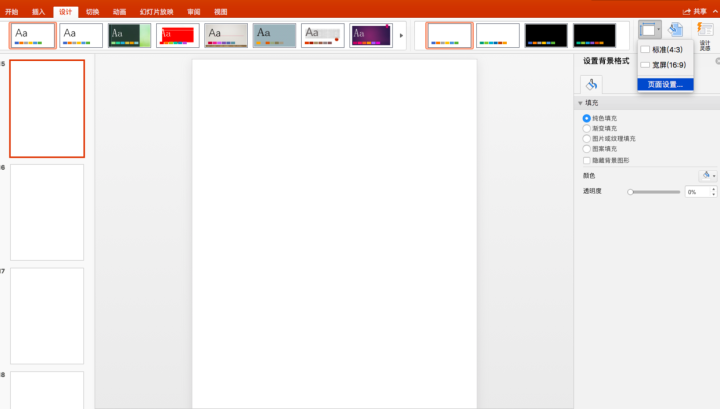Apply the bright red theme

(x=178, y=35)
